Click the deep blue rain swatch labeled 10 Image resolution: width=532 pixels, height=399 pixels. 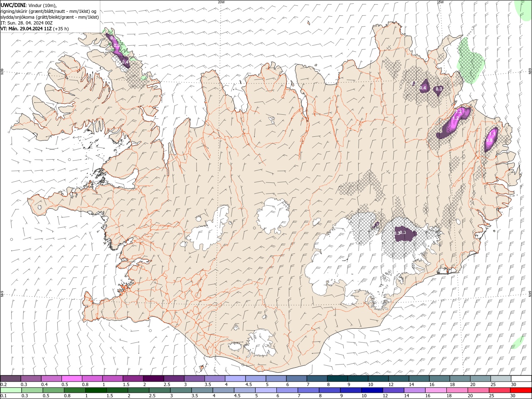coord(372,390)
